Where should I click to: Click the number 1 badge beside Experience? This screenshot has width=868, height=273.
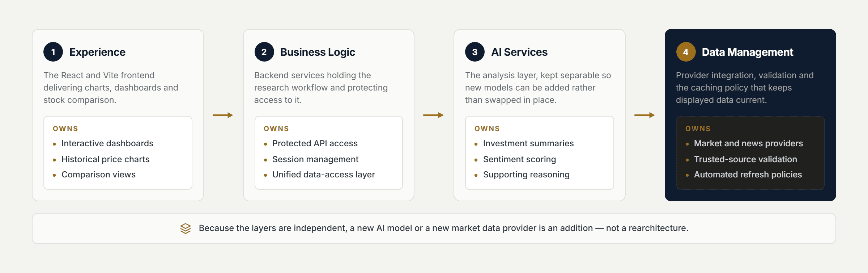pyautogui.click(x=53, y=52)
